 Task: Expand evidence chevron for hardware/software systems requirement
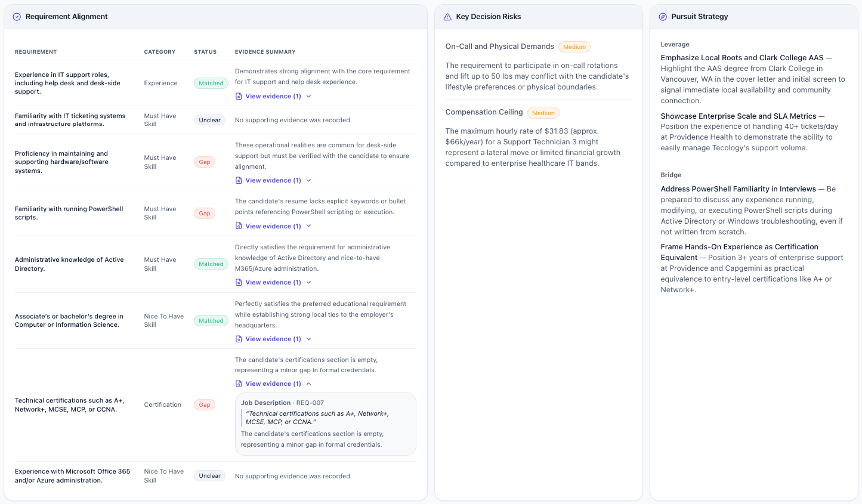point(308,180)
